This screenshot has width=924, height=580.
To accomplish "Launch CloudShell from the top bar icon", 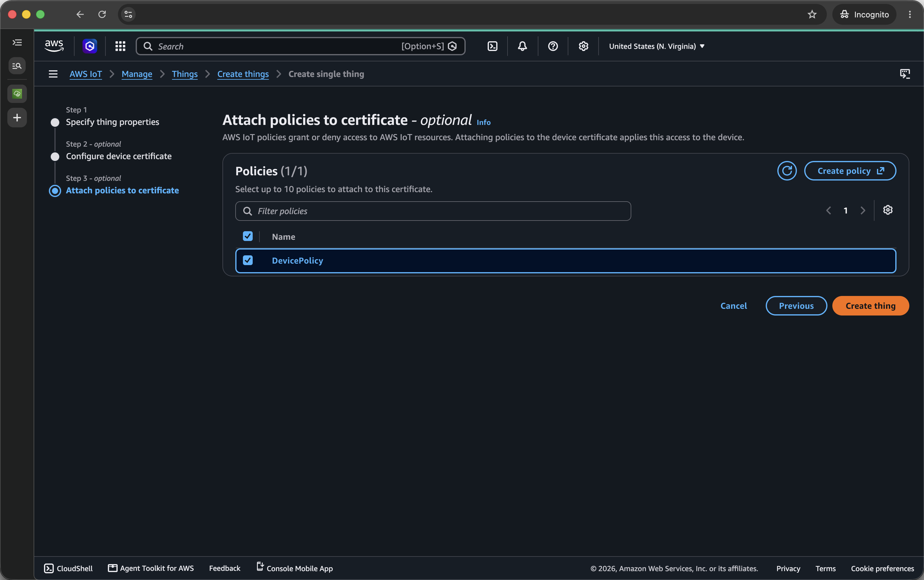I will point(492,46).
